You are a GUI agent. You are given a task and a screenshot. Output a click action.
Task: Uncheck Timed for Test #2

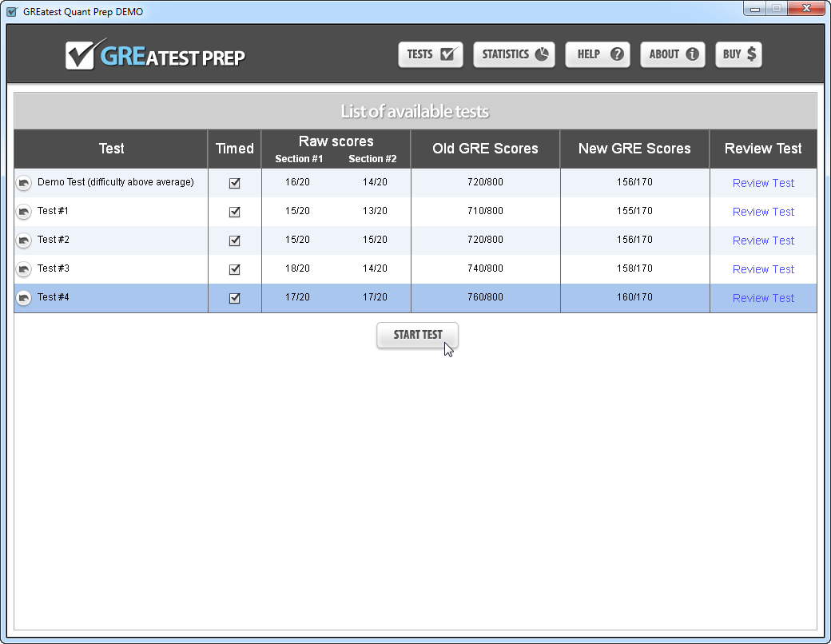[x=234, y=241]
